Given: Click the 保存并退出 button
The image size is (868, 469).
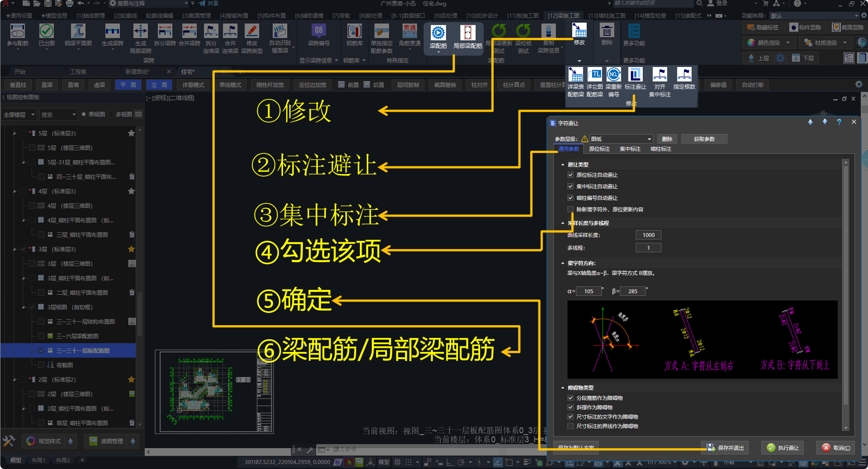Looking at the screenshot, I should (x=725, y=448).
